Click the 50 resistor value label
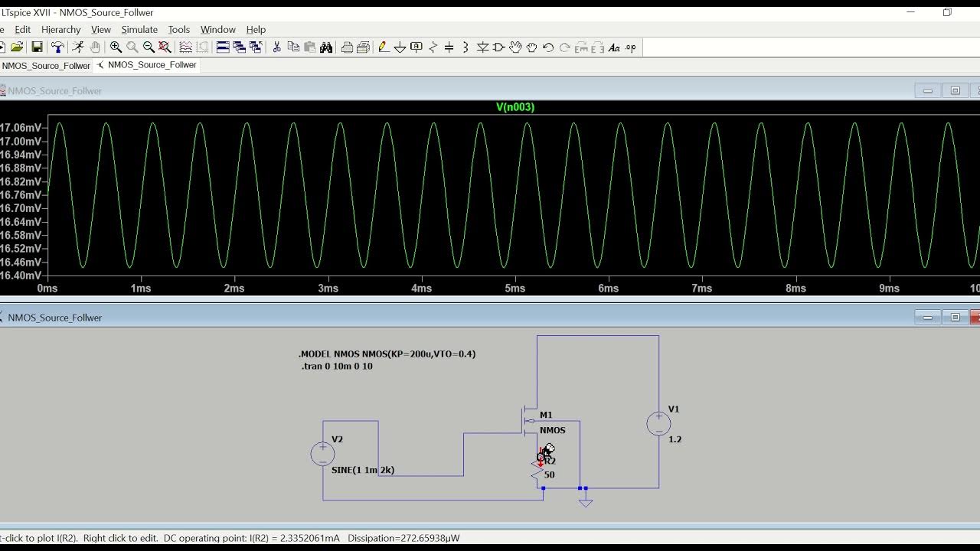This screenshot has width=980, height=551. (x=549, y=474)
